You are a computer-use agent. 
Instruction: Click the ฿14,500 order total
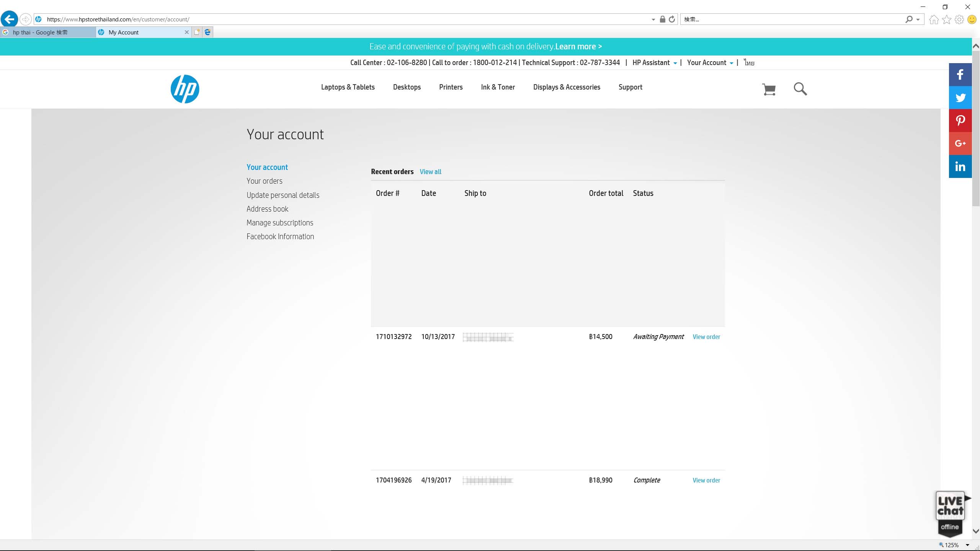[x=600, y=337]
